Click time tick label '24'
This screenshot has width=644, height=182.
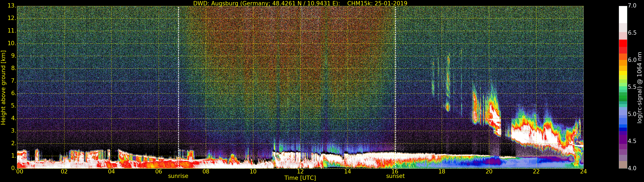(x=583, y=172)
